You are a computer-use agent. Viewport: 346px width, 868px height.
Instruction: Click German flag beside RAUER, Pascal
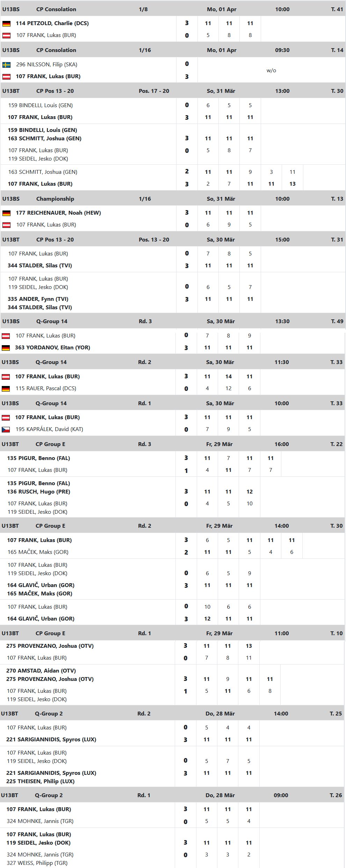6,388
